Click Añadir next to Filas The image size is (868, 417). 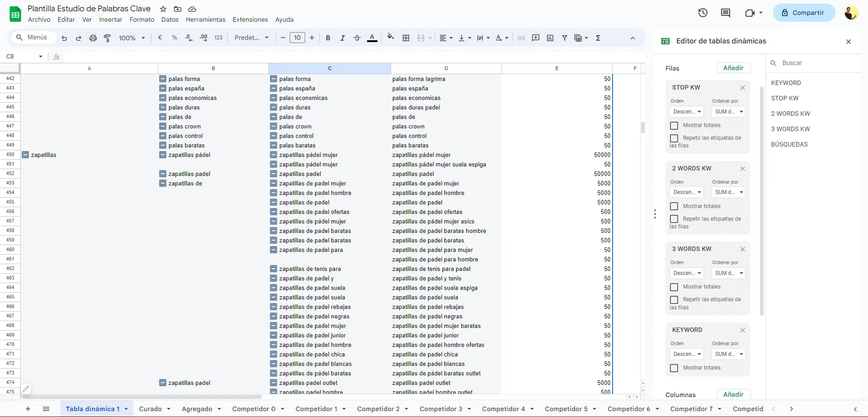(x=733, y=68)
